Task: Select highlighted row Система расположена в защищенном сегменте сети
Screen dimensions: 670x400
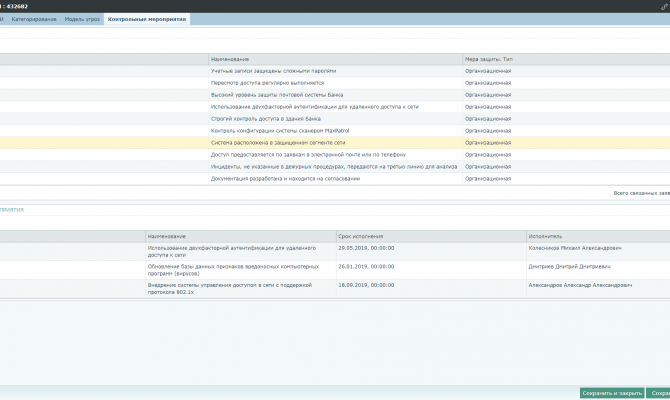Action: coord(335,143)
